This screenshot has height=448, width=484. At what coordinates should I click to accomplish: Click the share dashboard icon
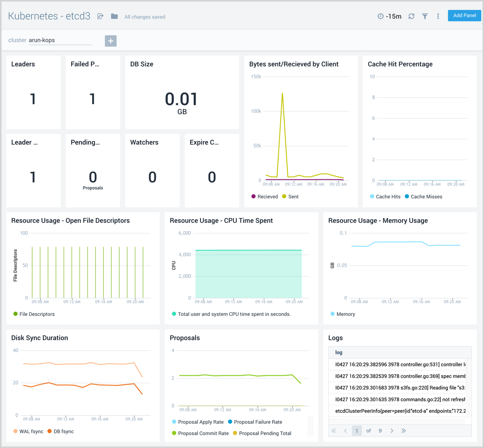100,16
